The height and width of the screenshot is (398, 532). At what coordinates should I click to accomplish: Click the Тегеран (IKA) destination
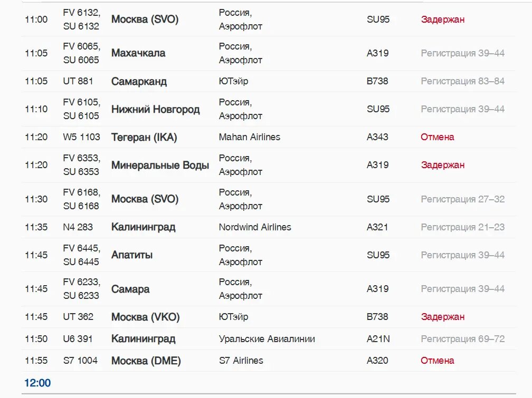pyautogui.click(x=144, y=137)
